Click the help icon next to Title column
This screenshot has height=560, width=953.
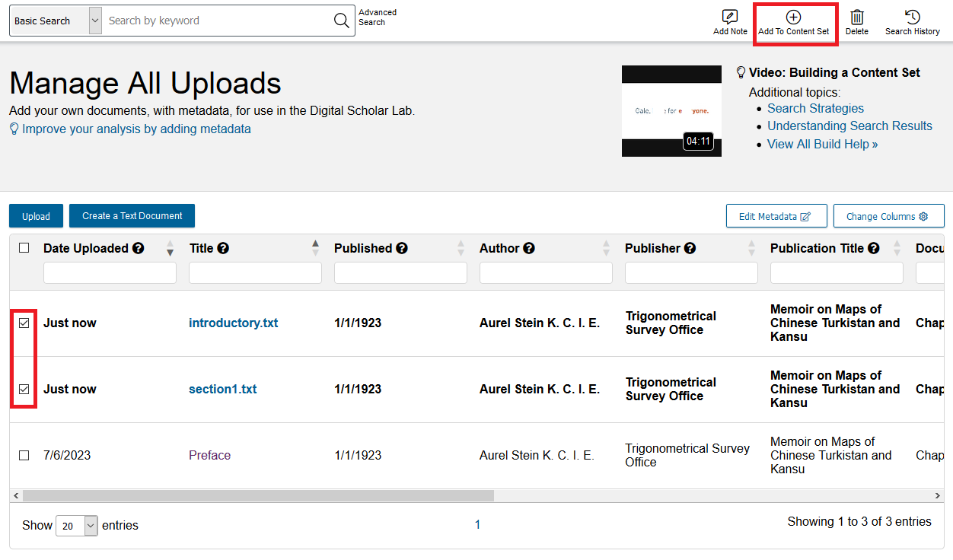click(x=222, y=247)
